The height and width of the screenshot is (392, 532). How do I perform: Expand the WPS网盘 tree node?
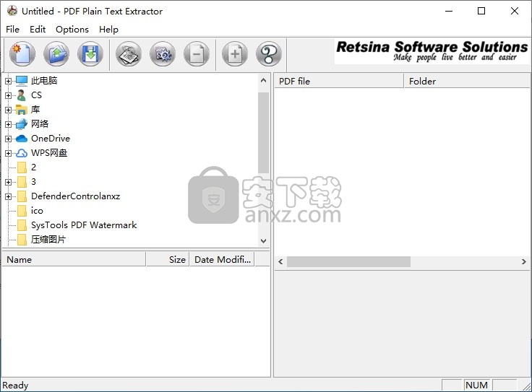click(x=8, y=153)
